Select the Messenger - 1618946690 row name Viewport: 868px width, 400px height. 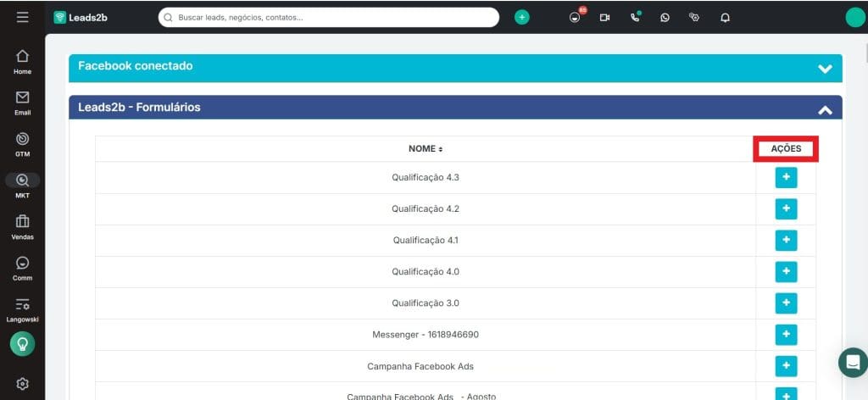point(426,335)
